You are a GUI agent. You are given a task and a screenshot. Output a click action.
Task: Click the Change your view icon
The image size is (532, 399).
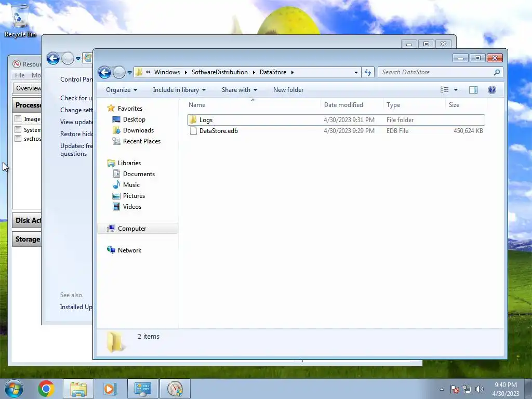[x=445, y=90]
